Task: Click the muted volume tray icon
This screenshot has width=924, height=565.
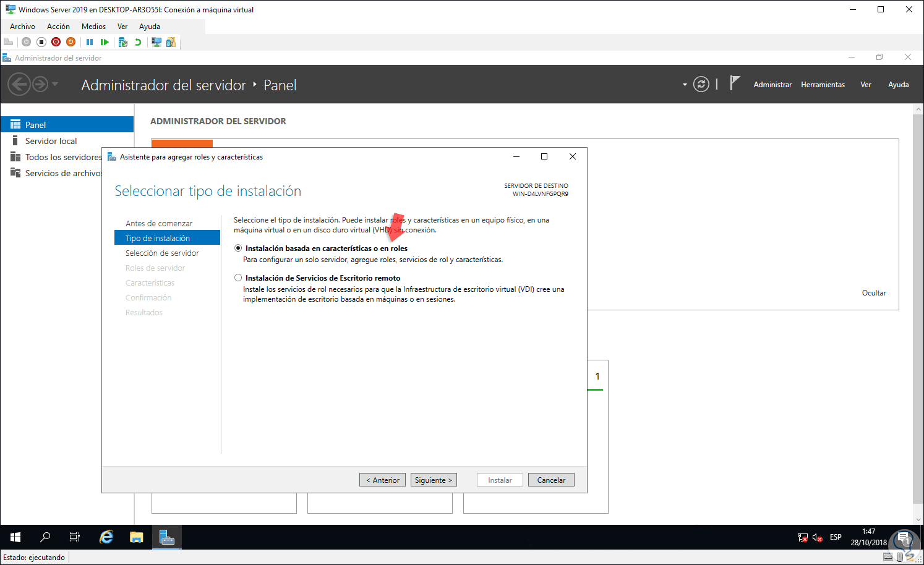Action: pos(818,538)
